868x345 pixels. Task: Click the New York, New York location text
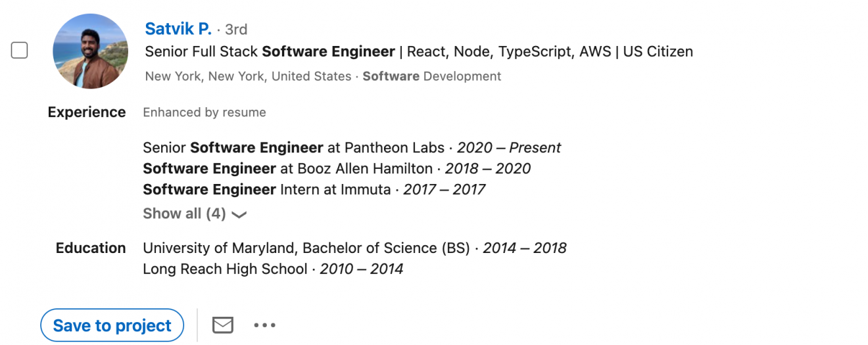[248, 76]
